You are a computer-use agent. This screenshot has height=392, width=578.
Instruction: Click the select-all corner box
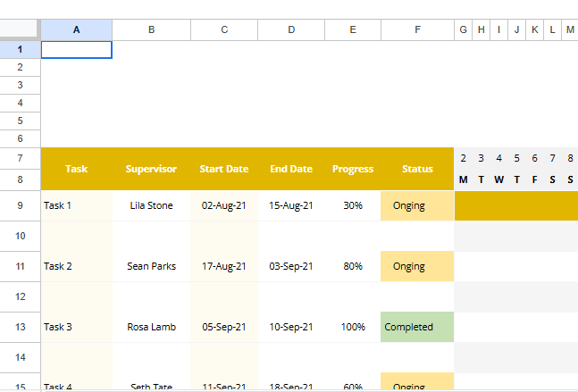(x=20, y=29)
